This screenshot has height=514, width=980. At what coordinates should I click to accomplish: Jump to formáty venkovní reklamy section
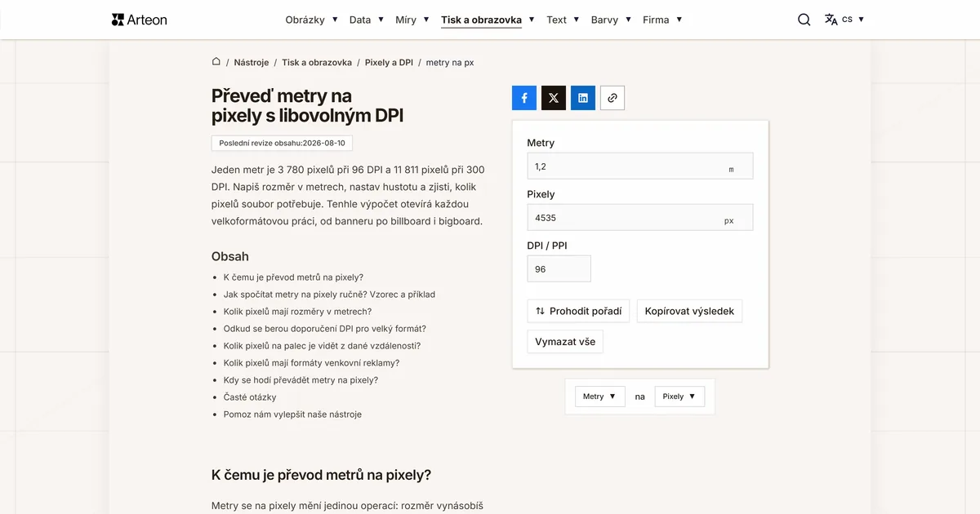tap(311, 363)
